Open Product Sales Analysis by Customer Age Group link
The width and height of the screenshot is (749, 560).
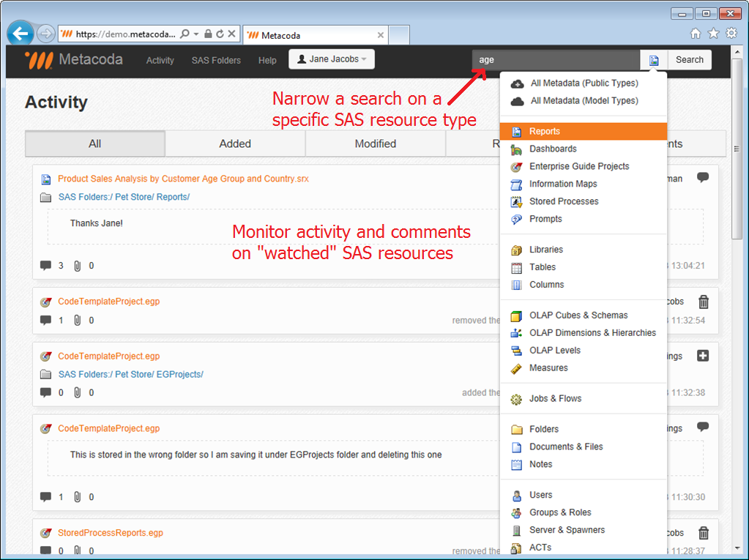pyautogui.click(x=184, y=179)
